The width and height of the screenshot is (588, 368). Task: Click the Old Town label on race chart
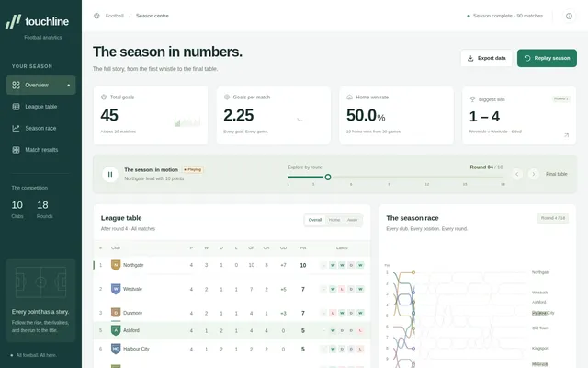tap(540, 328)
